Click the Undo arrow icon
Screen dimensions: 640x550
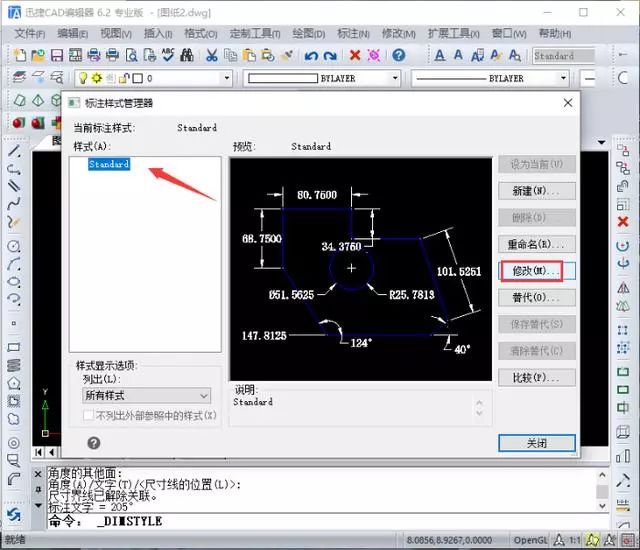point(311,55)
